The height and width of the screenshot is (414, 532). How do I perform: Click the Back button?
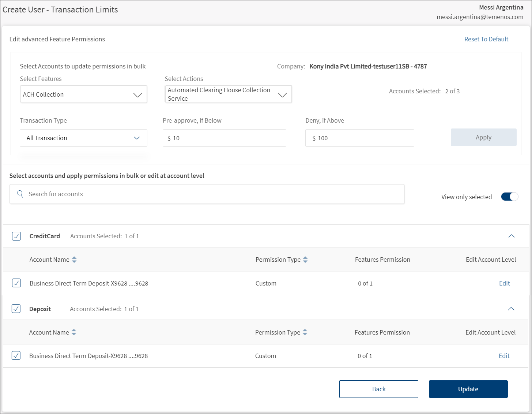coord(378,389)
